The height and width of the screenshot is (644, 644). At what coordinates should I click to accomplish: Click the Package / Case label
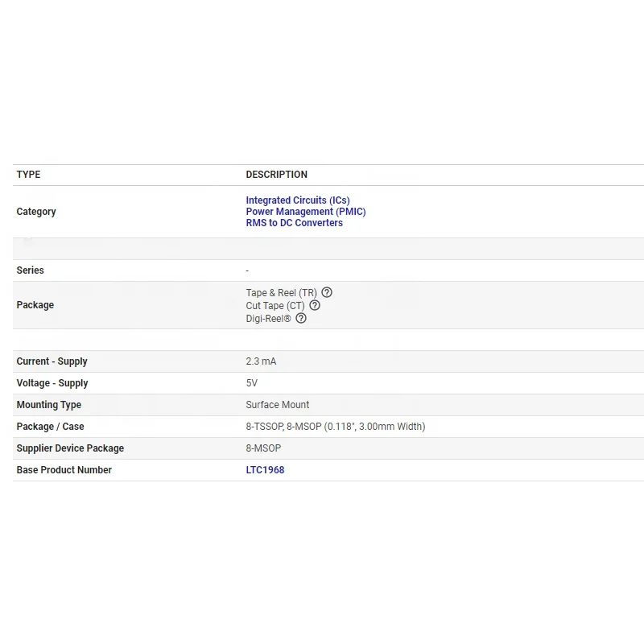(x=50, y=427)
